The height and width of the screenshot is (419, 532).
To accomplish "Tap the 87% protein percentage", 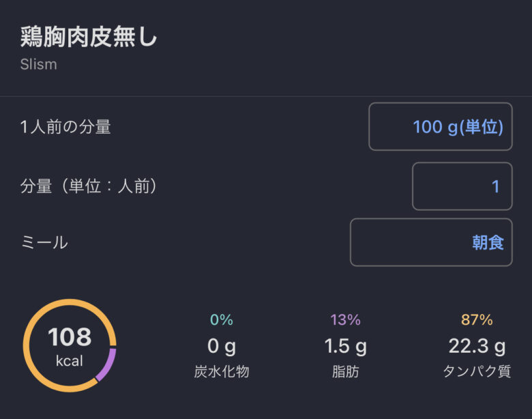I will (x=477, y=319).
